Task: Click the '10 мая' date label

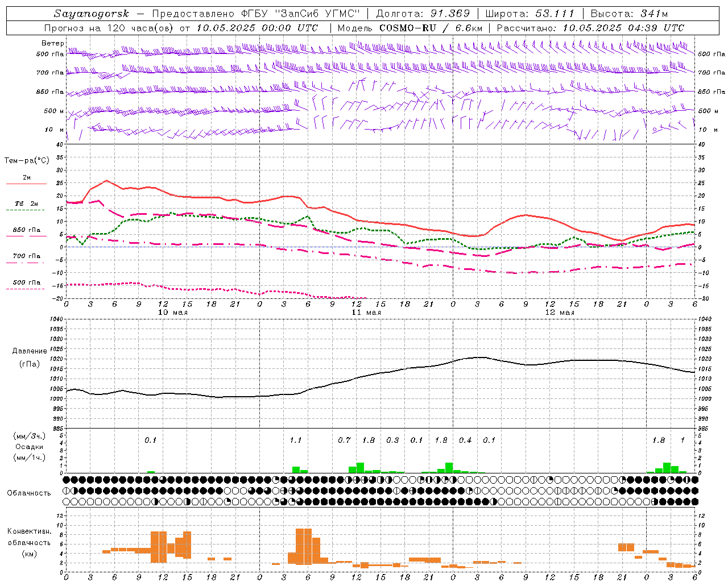Action: (173, 312)
